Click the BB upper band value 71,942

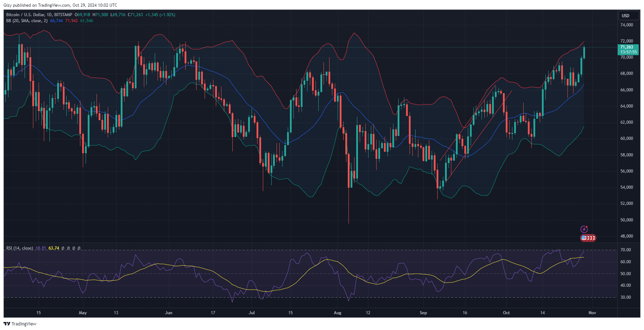click(72, 21)
